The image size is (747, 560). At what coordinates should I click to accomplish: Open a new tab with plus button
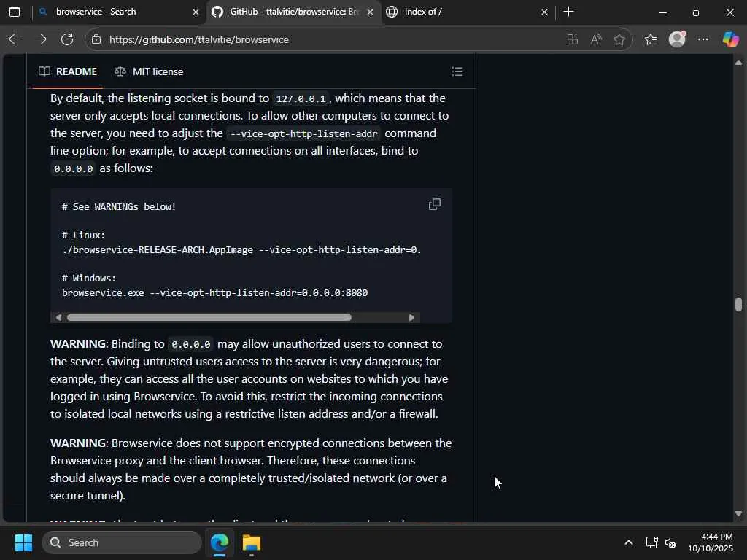point(569,12)
